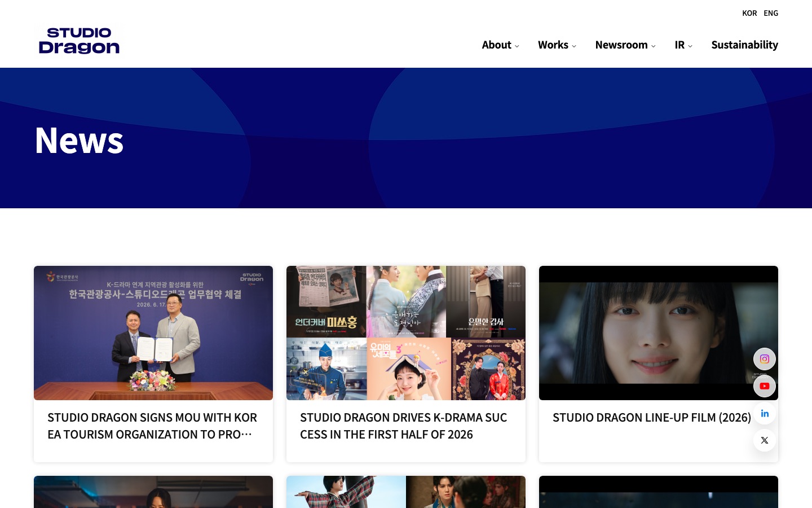Expand the Newsroom menu chevron
The width and height of the screenshot is (812, 508).
click(654, 46)
